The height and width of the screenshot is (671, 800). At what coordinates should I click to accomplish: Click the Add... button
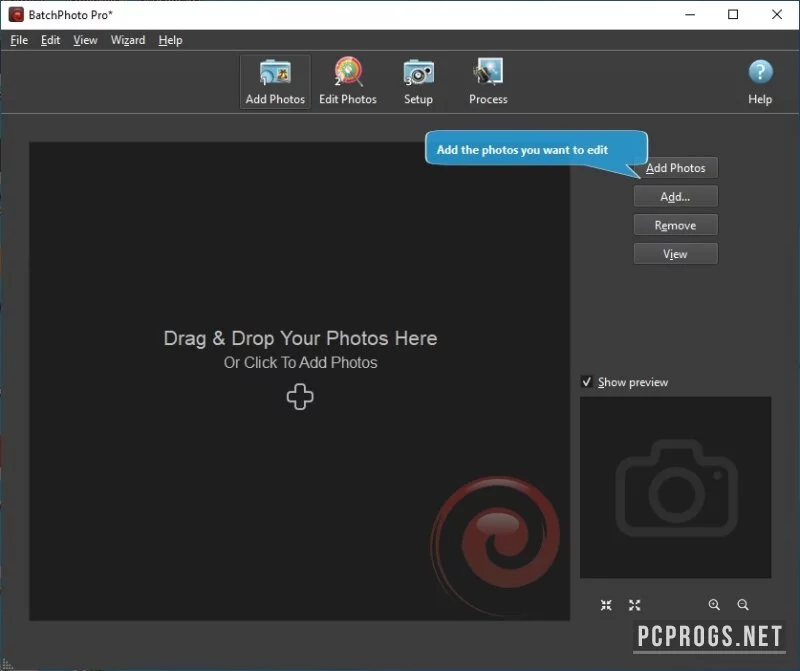(676, 196)
